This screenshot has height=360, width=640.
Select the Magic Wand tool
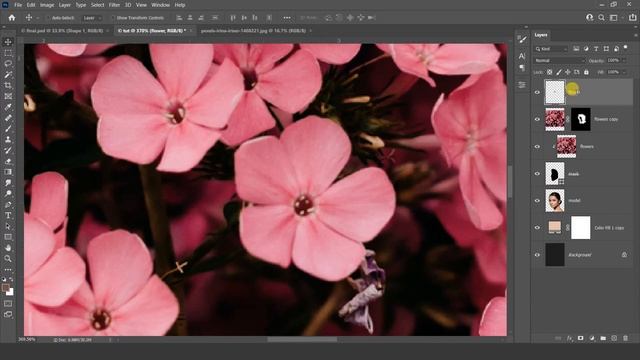[8, 75]
